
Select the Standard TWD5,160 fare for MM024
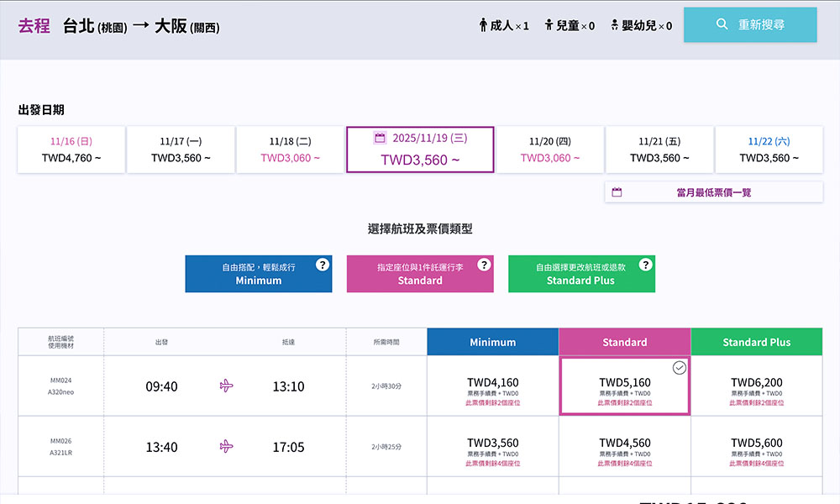pyautogui.click(x=624, y=386)
